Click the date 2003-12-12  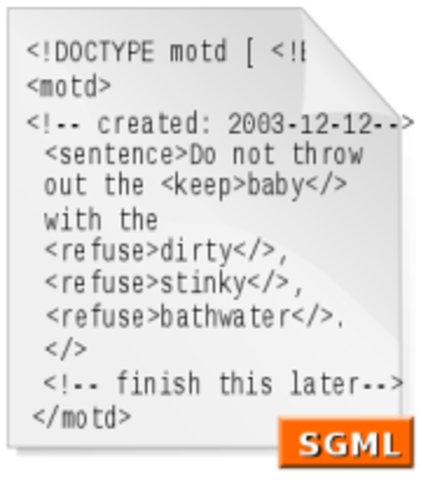pyautogui.click(x=300, y=123)
